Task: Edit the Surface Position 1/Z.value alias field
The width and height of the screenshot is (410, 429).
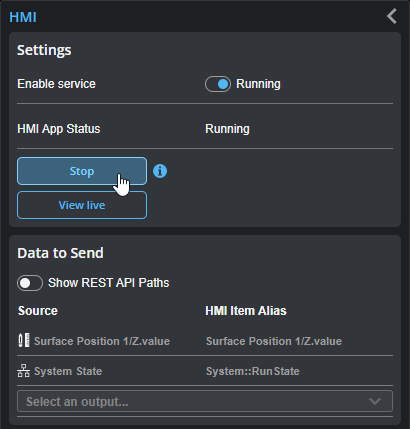Action: pyautogui.click(x=274, y=341)
